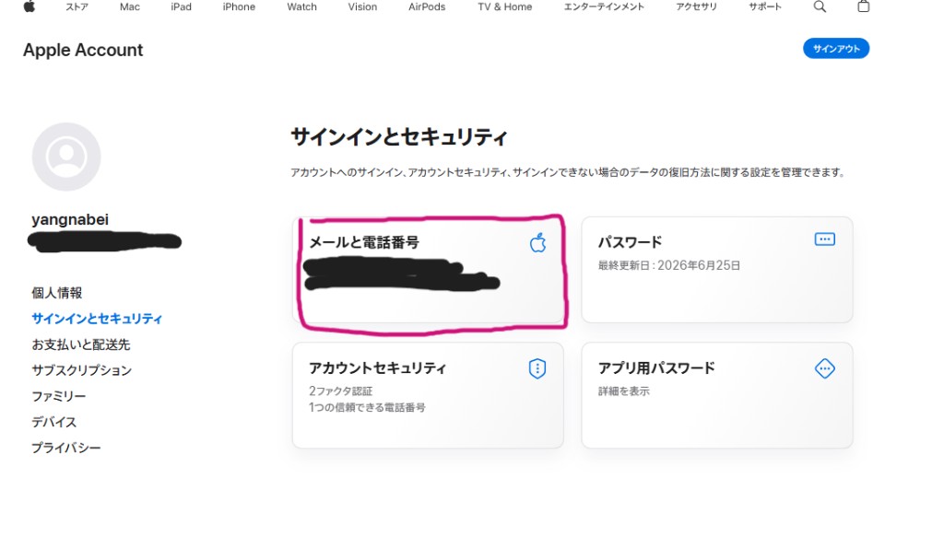Open the ストア menu item
Viewport: 944px width, 560px height.
(77, 7)
